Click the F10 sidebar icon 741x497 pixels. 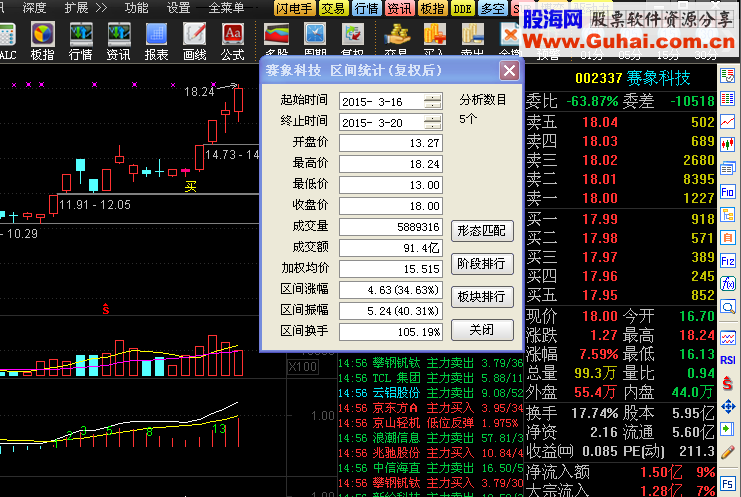(728, 192)
